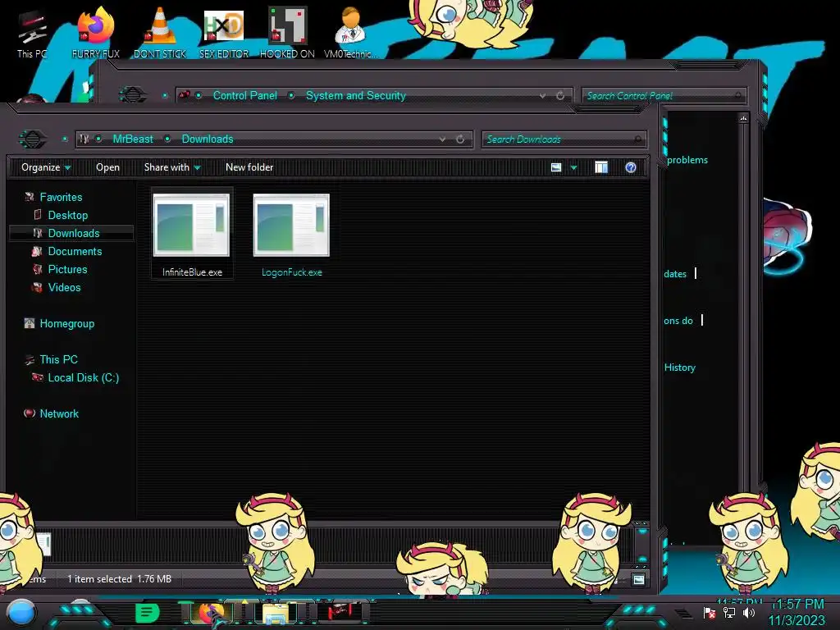Open the HxD hex editor shortcut
Screen dimensions: 840x630
tap(224, 33)
